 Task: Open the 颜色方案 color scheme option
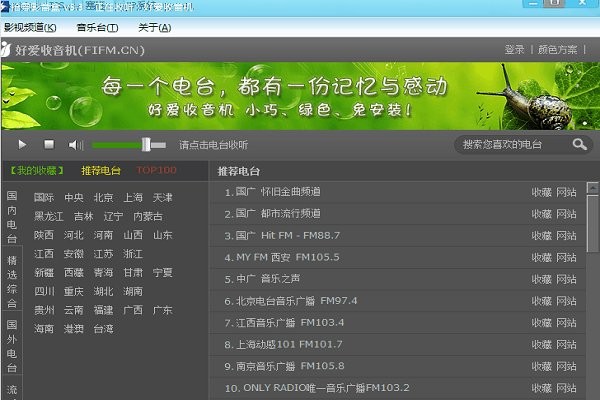pos(557,49)
